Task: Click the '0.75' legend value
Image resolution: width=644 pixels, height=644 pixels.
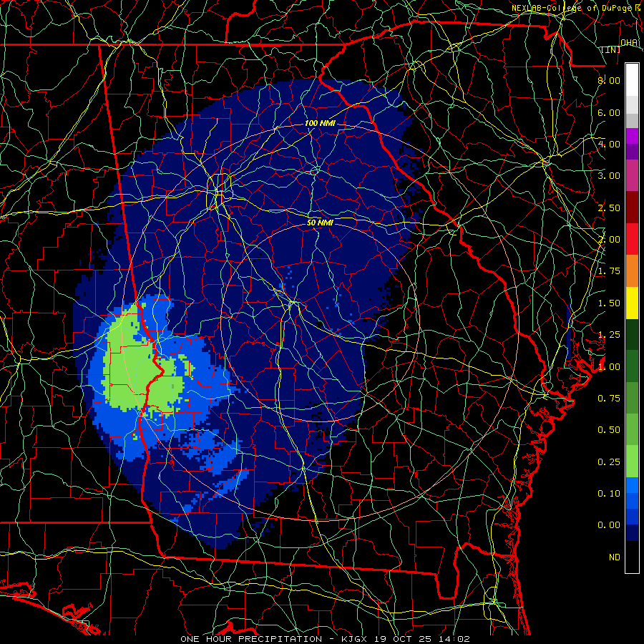Action: coord(609,399)
